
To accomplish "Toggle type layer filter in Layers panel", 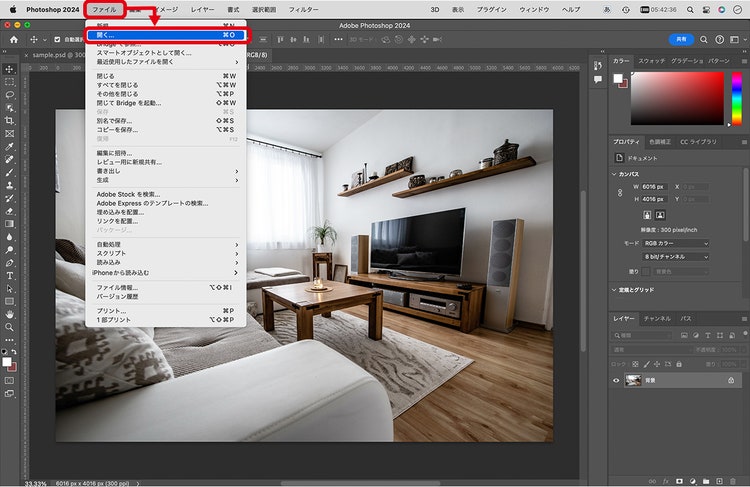I will pyautogui.click(x=707, y=335).
